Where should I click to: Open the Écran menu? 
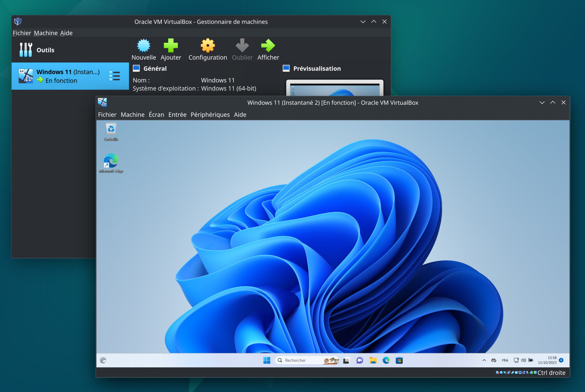coord(156,114)
